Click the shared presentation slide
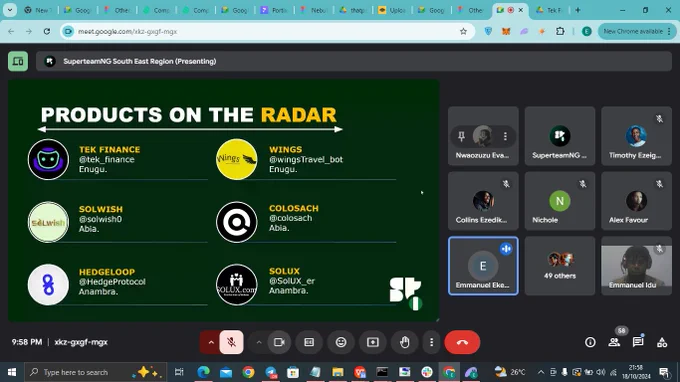Screen dimensions: 680x382 pos(223,200)
